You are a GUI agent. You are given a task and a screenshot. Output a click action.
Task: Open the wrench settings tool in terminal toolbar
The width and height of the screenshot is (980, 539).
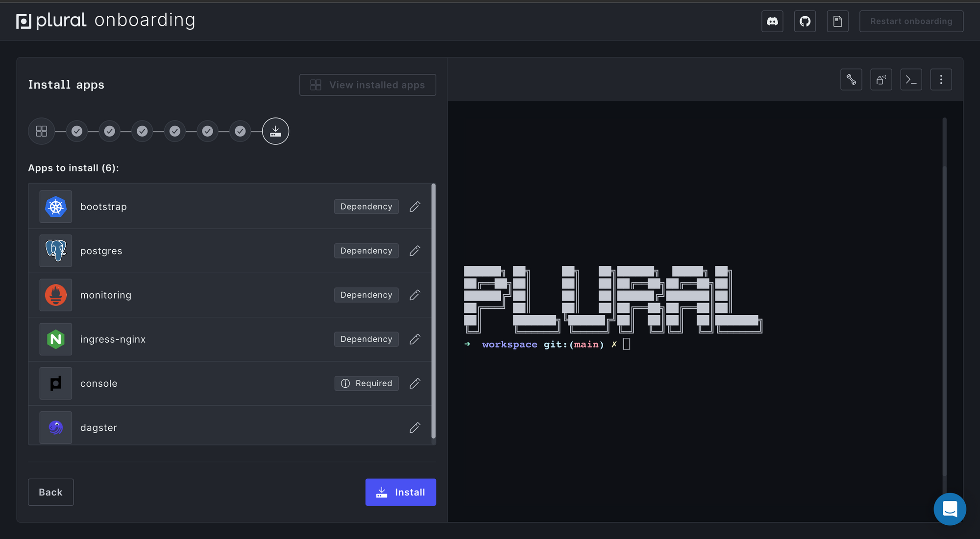coord(851,80)
